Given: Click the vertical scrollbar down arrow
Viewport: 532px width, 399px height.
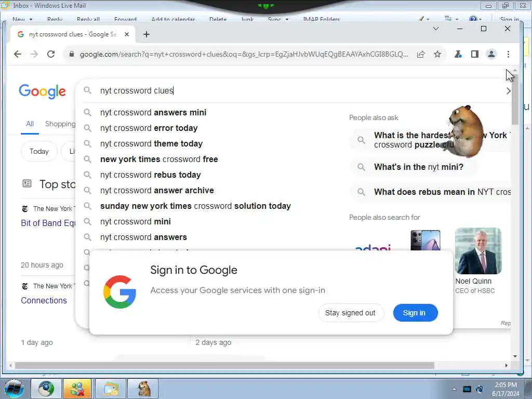Looking at the screenshot, I should pyautogui.click(x=515, y=356).
